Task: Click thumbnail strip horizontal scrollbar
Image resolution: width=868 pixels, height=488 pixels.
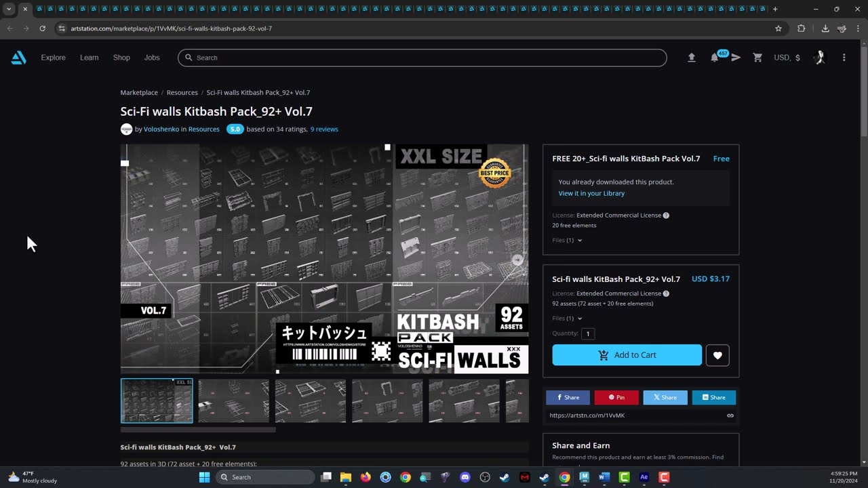Action: click(198, 430)
